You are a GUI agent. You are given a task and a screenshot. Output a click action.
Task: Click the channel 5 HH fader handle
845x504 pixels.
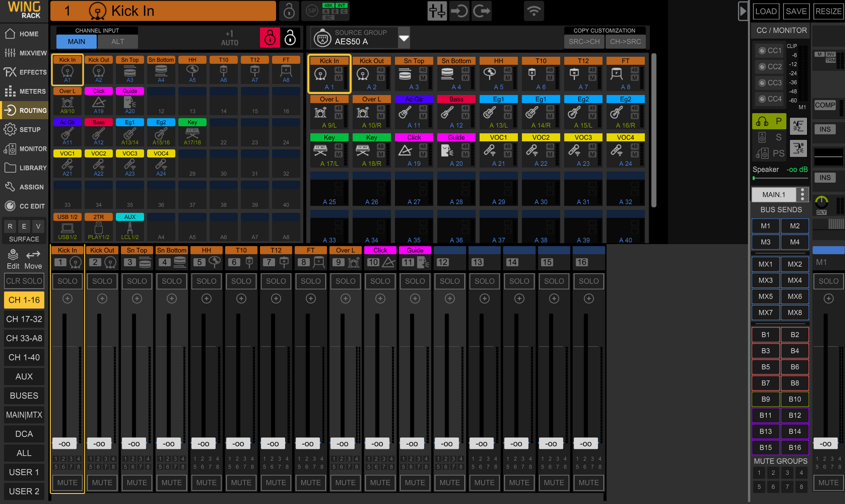point(203,444)
